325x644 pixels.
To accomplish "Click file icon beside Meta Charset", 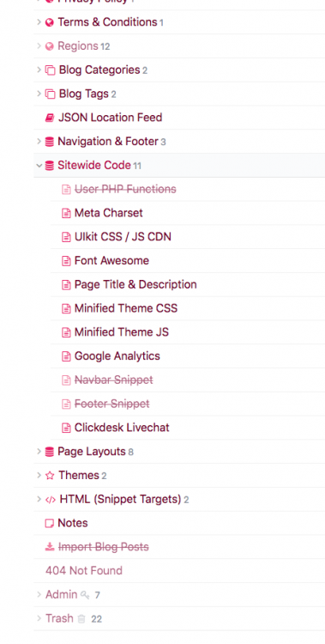I will (66, 213).
